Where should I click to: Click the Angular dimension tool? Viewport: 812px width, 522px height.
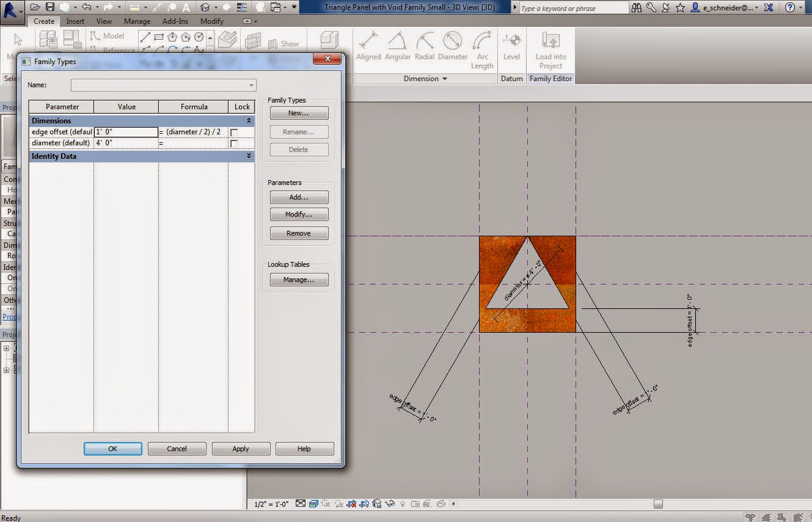point(398,46)
